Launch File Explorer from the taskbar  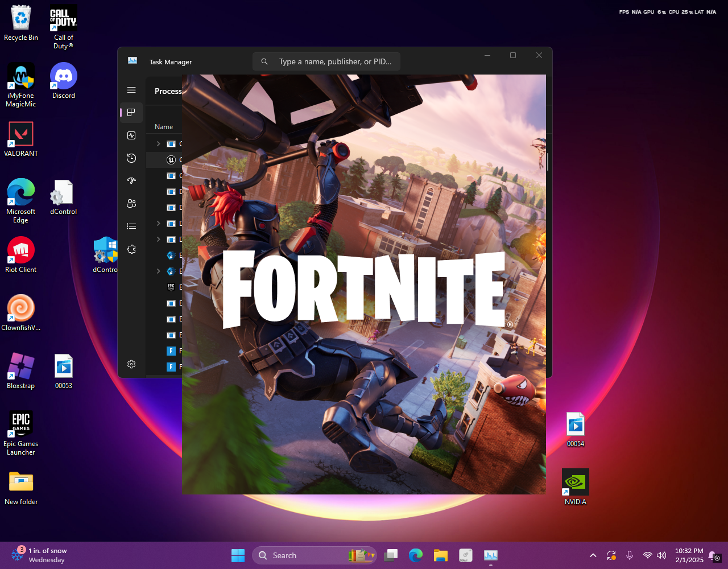point(441,555)
